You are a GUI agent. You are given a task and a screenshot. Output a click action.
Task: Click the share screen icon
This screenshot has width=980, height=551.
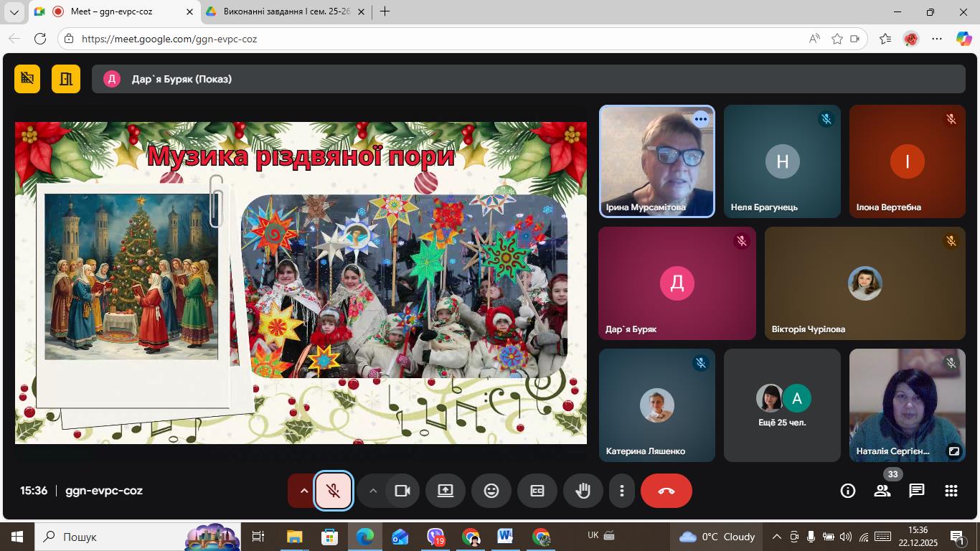coord(446,491)
